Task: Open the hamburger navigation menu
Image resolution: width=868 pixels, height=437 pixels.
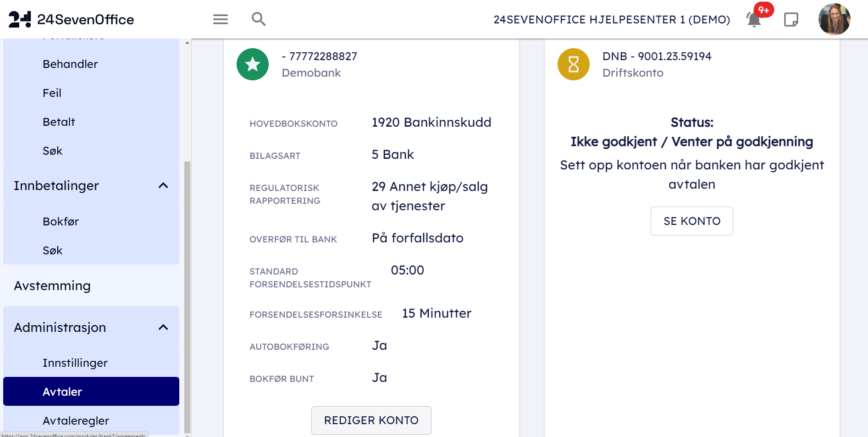Action: pos(221,19)
